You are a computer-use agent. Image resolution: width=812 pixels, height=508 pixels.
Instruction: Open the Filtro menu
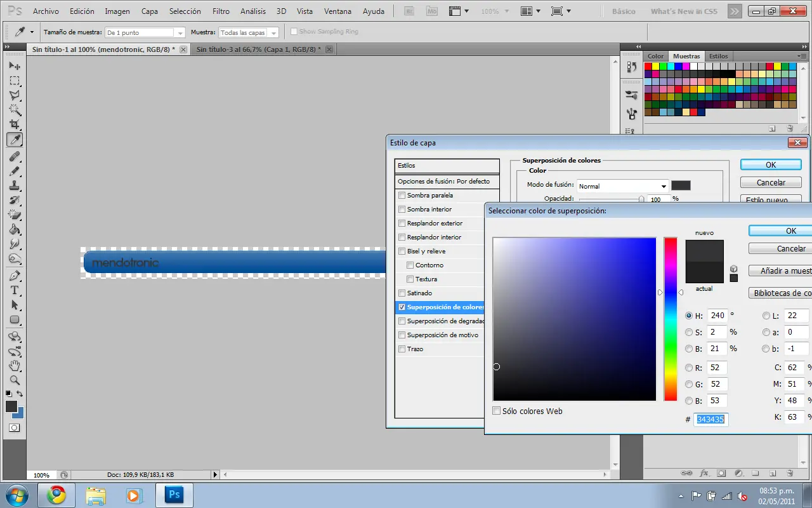pos(221,11)
